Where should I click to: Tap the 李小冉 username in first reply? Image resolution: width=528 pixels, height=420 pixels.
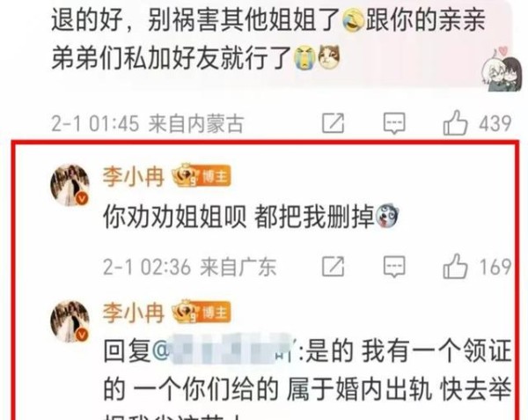coord(134,177)
